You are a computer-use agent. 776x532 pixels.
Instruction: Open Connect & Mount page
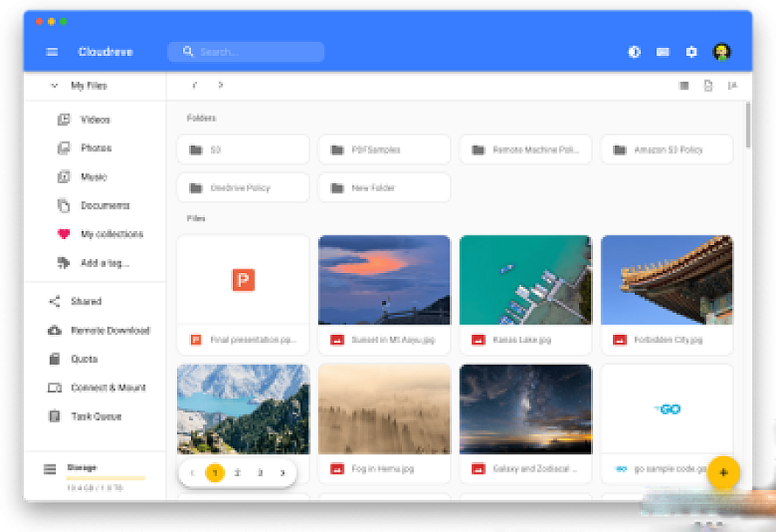tap(108, 388)
